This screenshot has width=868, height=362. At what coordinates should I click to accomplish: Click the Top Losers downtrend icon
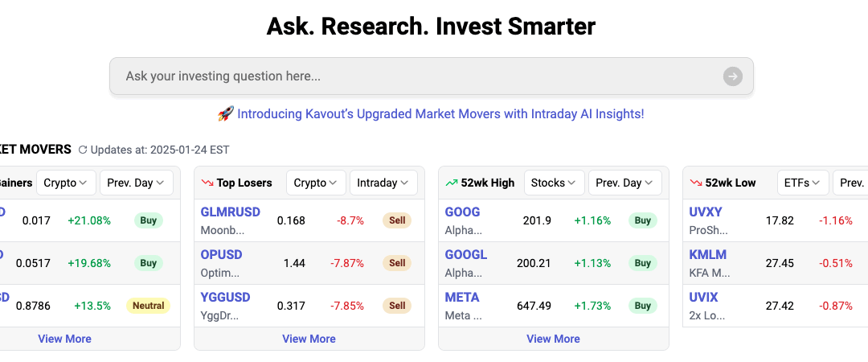pos(207,183)
